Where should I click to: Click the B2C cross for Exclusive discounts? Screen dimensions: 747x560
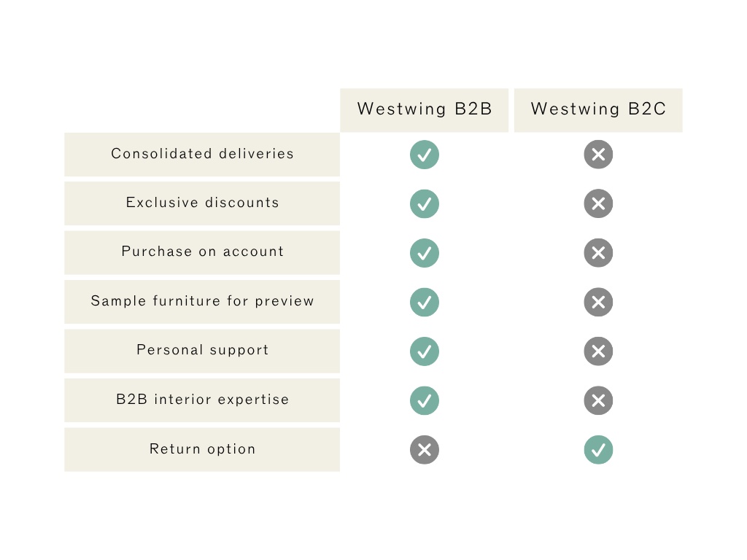tap(598, 204)
